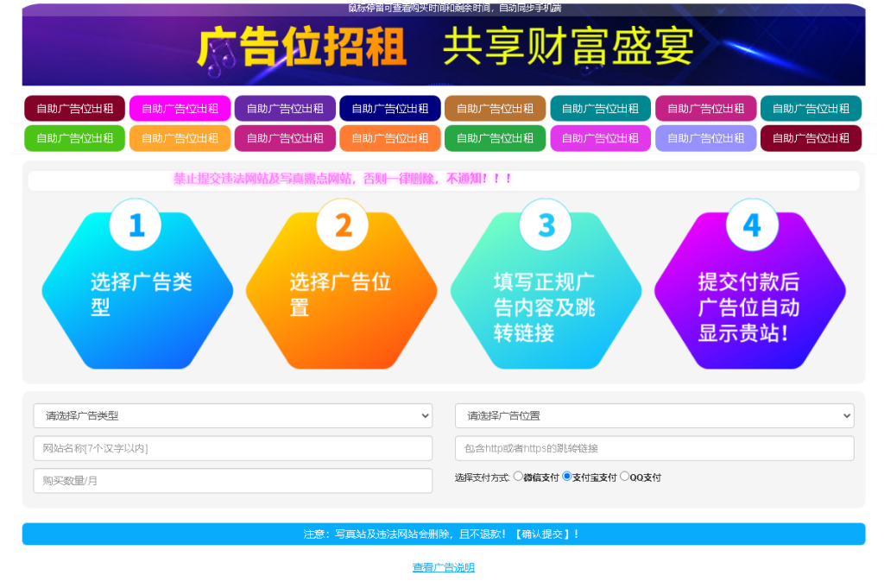Click the website name input field
Screen dimensions: 884x588
[233, 448]
